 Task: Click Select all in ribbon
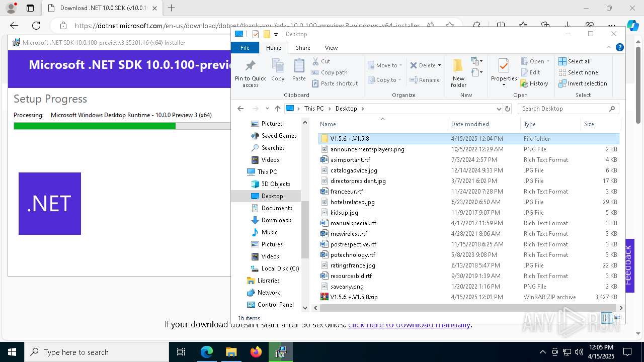575,61
